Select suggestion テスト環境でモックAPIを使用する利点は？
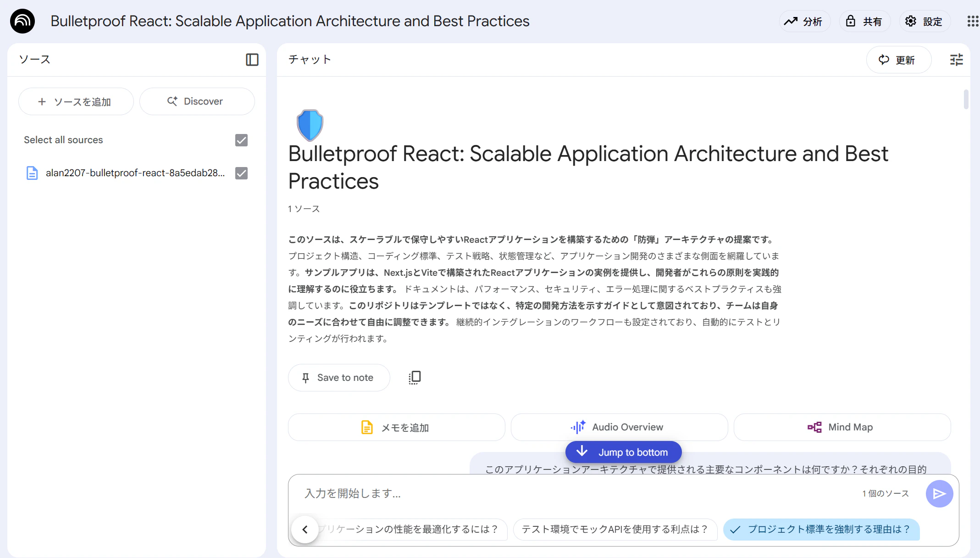The image size is (980, 558). tap(615, 530)
